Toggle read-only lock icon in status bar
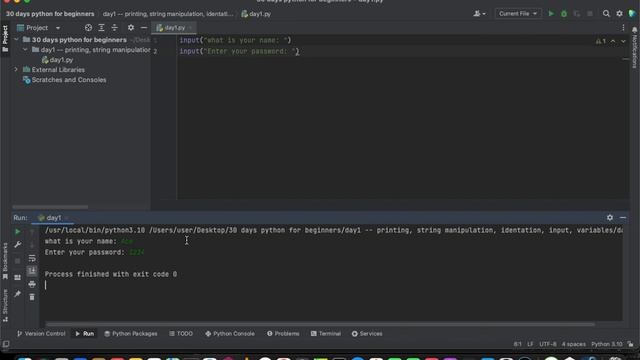The height and width of the screenshot is (360, 640). [x=631, y=344]
